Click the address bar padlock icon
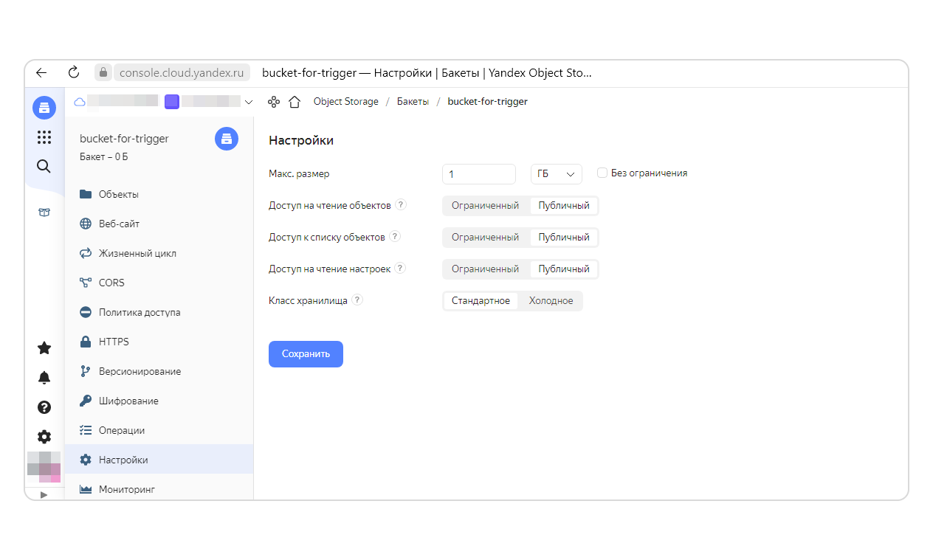Image resolution: width=933 pixels, height=560 pixels. coord(103,73)
